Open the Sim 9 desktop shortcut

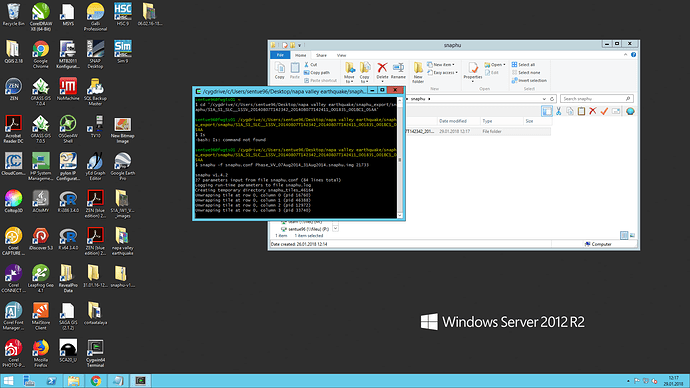[123, 52]
